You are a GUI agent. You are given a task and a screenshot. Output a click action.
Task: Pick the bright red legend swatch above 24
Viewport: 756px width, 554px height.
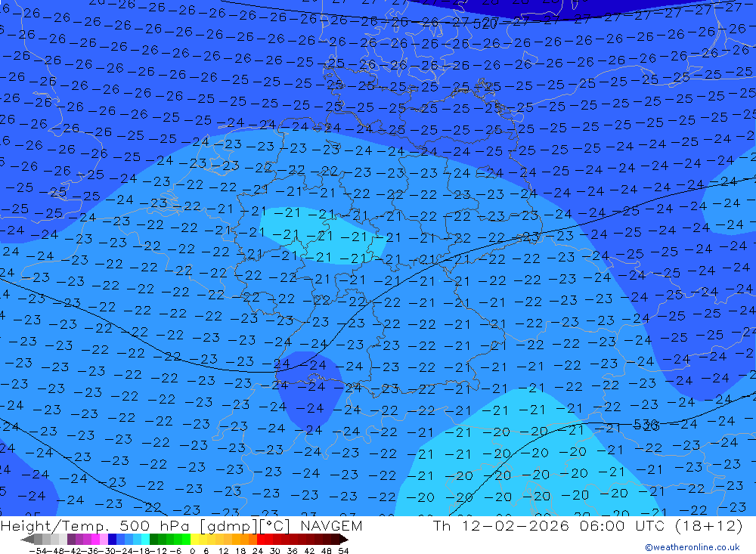(261, 539)
